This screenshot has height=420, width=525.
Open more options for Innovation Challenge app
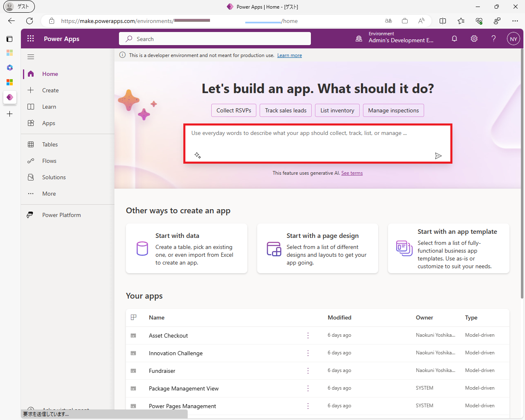point(308,353)
